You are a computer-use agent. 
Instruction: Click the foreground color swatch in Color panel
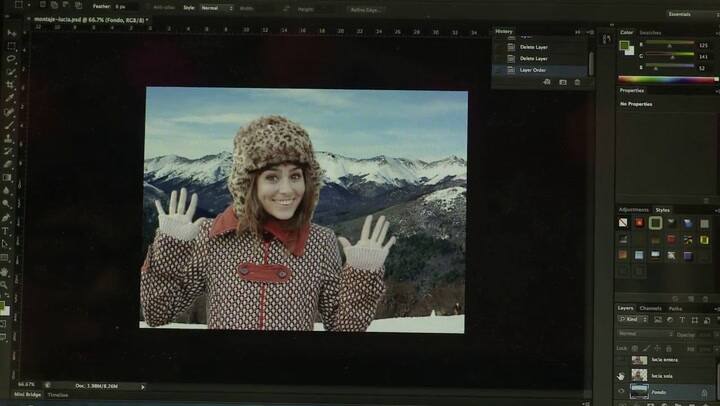point(624,45)
